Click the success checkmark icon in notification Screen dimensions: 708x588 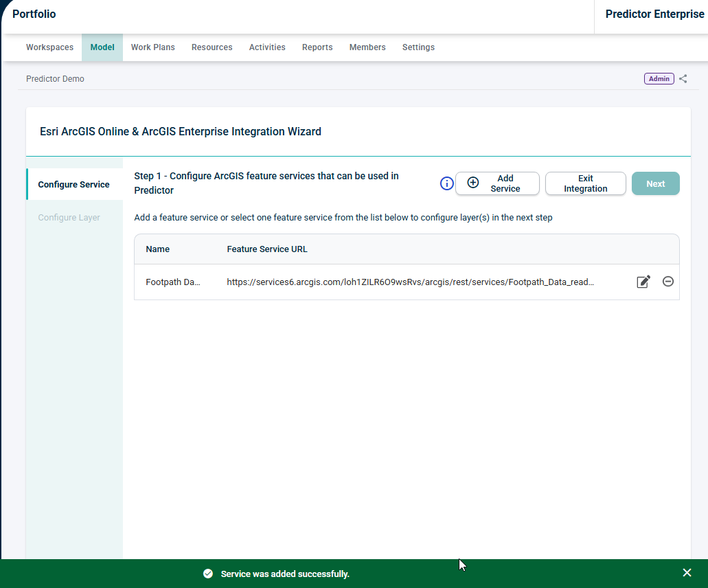(207, 574)
